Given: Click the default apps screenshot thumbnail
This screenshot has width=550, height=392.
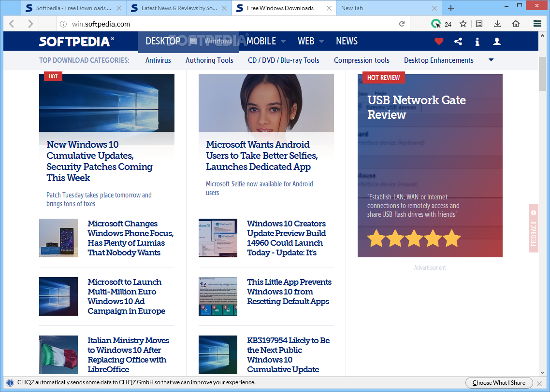Looking at the screenshot, I should (218, 296).
